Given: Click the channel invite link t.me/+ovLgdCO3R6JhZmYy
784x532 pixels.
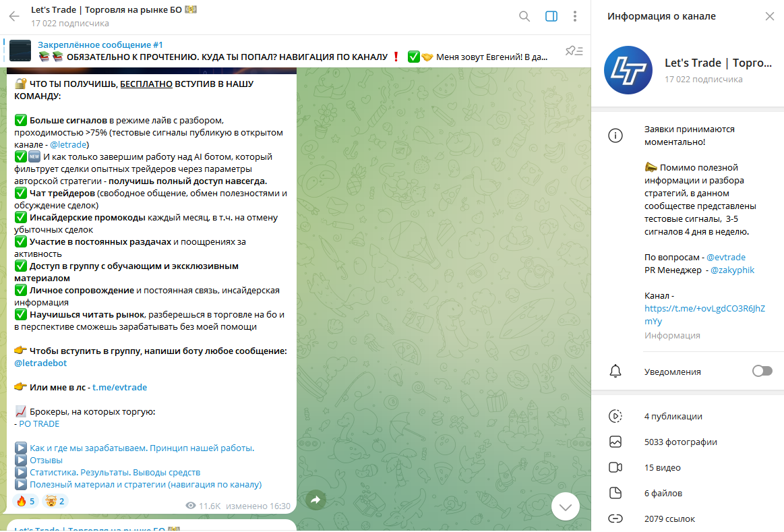Looking at the screenshot, I should 704,314.
